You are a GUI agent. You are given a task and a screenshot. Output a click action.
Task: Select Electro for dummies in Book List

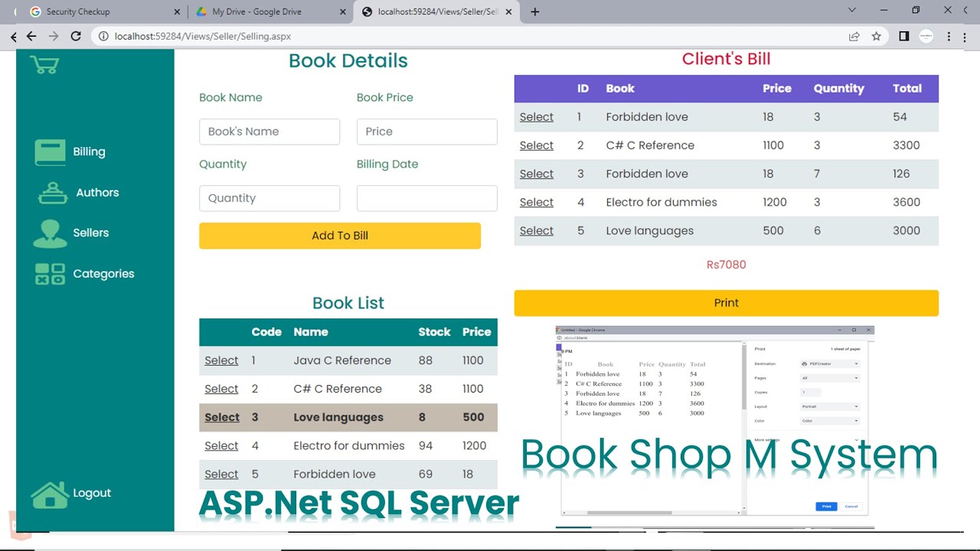(x=221, y=445)
